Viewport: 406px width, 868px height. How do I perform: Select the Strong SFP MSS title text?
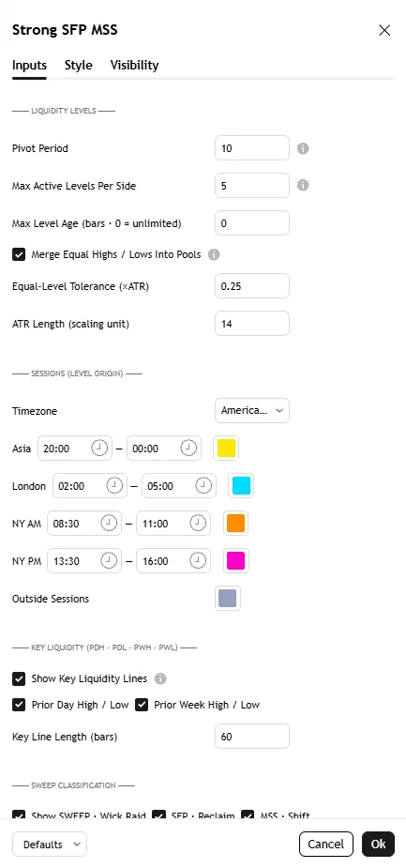[65, 30]
